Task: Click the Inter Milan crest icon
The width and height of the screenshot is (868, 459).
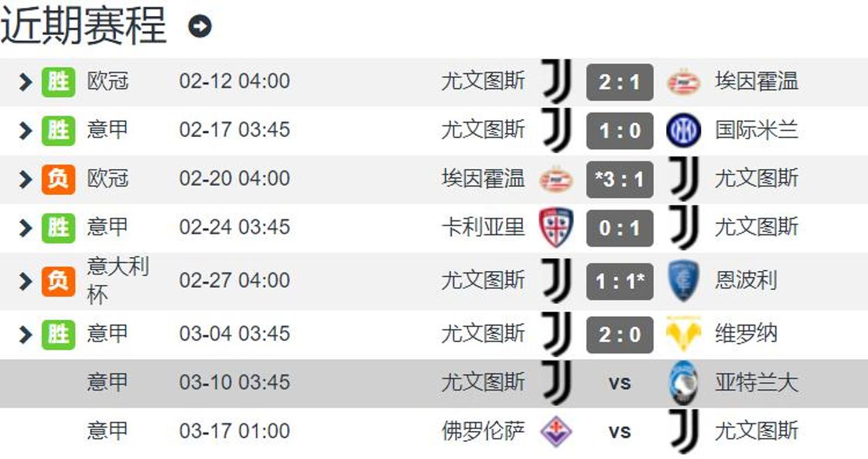Action: [x=683, y=131]
